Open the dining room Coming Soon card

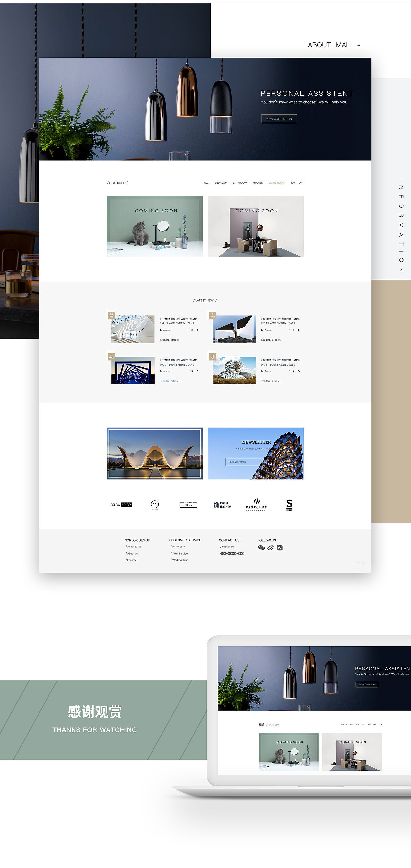tap(256, 226)
